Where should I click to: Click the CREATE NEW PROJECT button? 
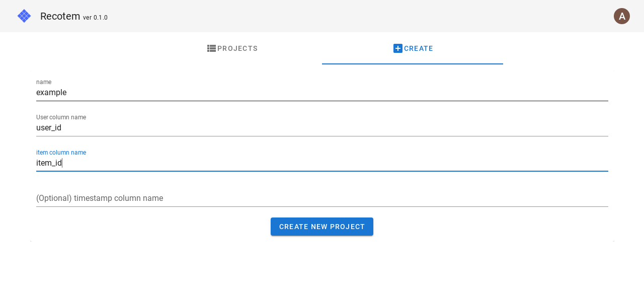pyautogui.click(x=322, y=227)
